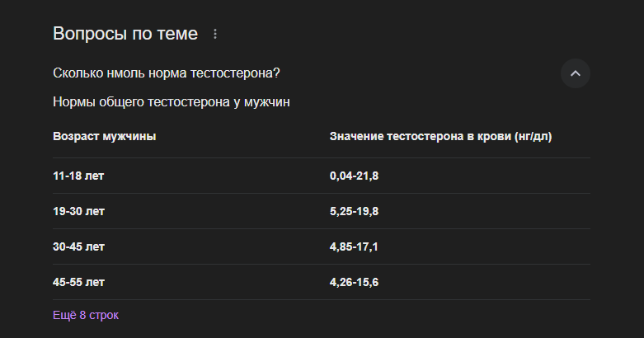Select the Возраст мужчины column header
This screenshot has height=338, width=644.
click(105, 136)
